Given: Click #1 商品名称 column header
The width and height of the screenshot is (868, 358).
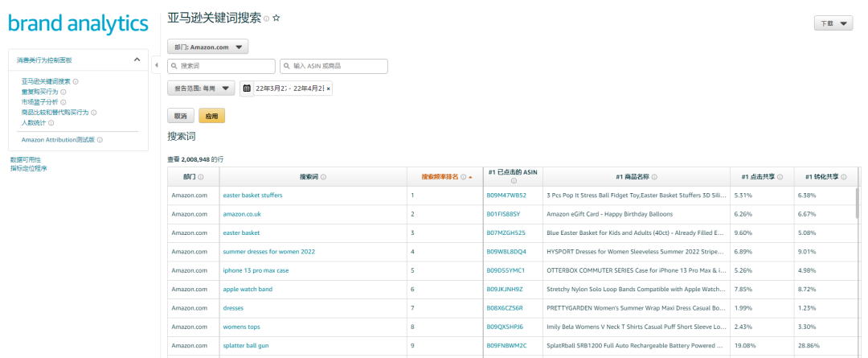Looking at the screenshot, I should tap(637, 177).
